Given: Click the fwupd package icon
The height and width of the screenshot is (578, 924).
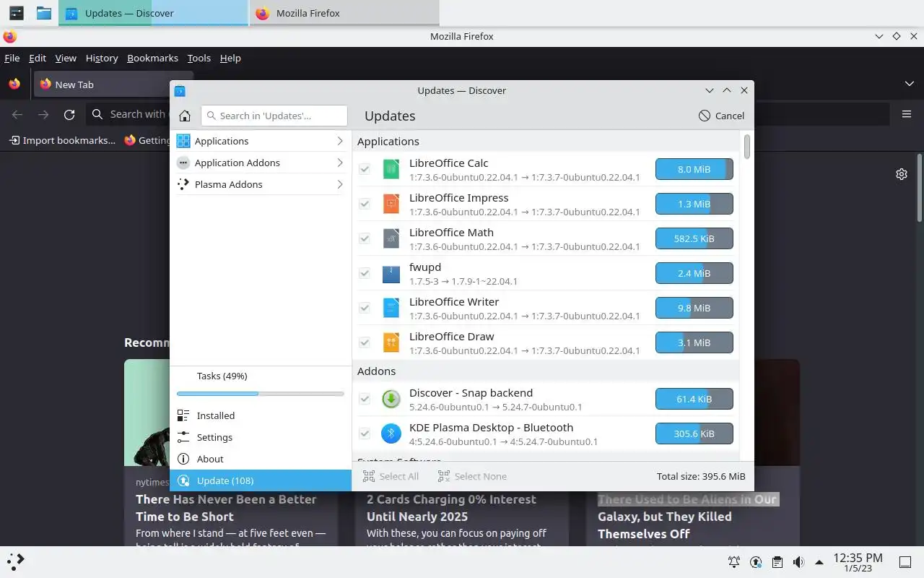Looking at the screenshot, I should (391, 273).
